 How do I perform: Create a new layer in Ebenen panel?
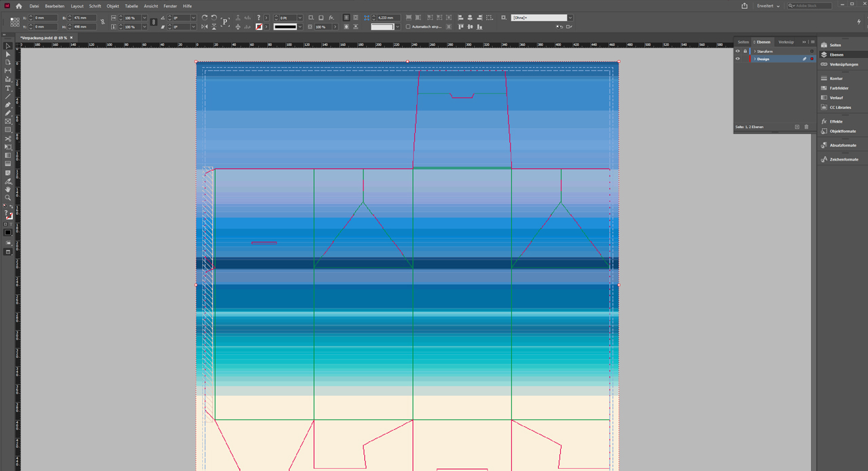click(797, 127)
